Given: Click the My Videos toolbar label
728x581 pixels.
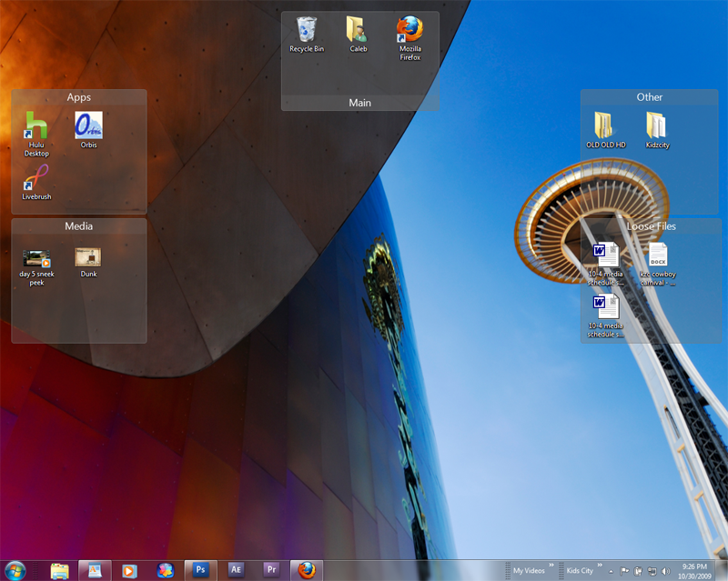Looking at the screenshot, I should coord(529,571).
